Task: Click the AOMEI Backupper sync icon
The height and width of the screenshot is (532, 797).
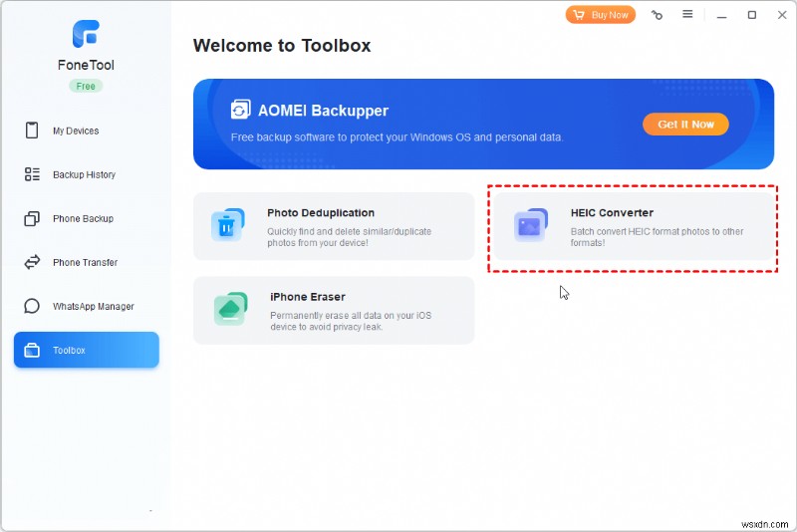Action: (x=240, y=110)
